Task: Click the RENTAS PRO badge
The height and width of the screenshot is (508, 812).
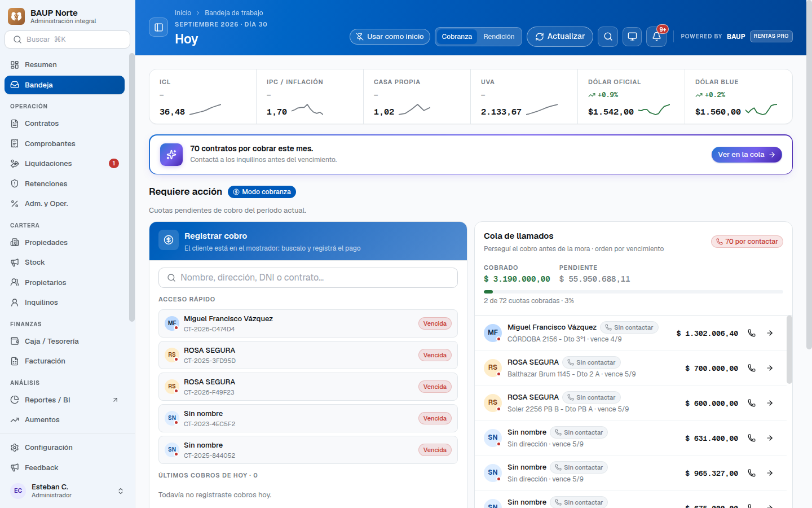Action: 771,36
